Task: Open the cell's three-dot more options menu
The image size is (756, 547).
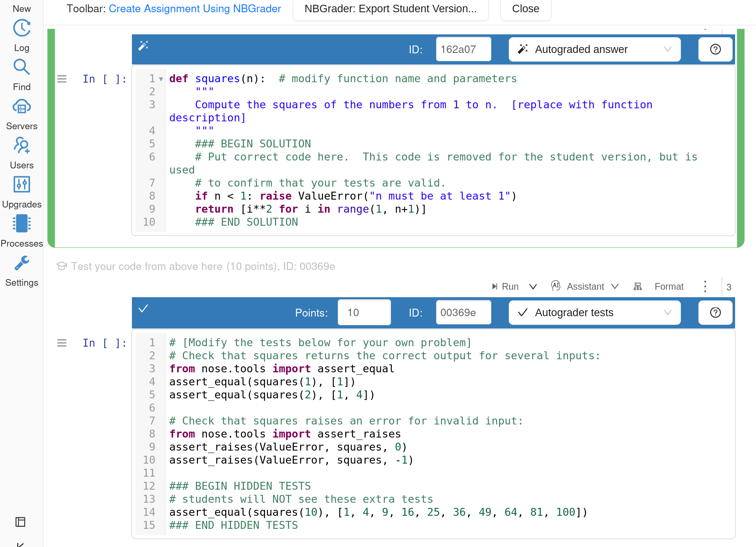Action: pos(705,287)
